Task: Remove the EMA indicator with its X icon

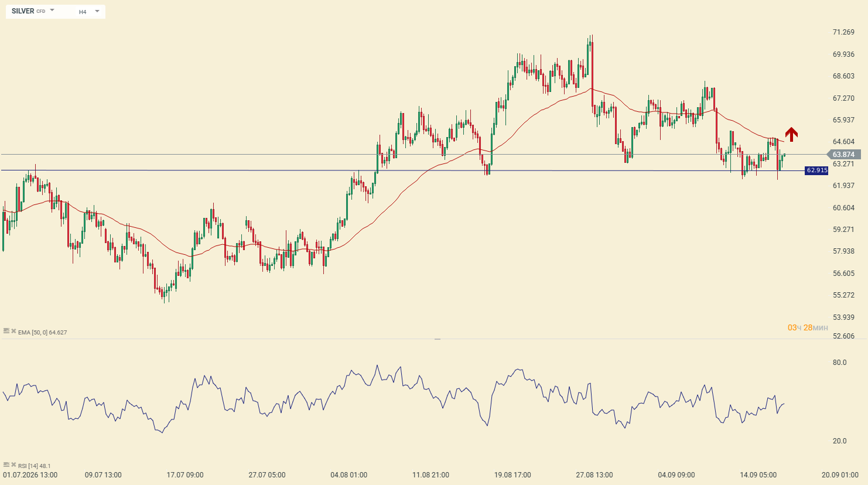Action: pos(13,331)
